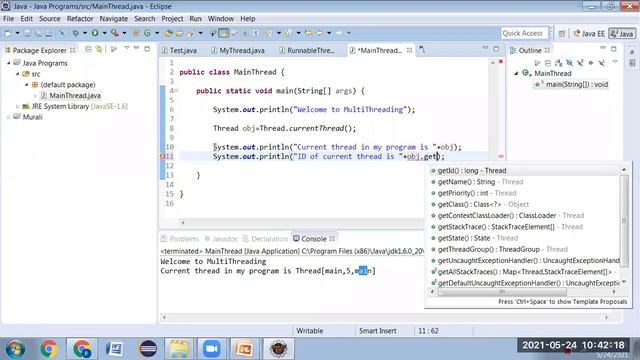The image size is (640, 360).
Task: Select the Java perspective button
Action: click(x=622, y=34)
